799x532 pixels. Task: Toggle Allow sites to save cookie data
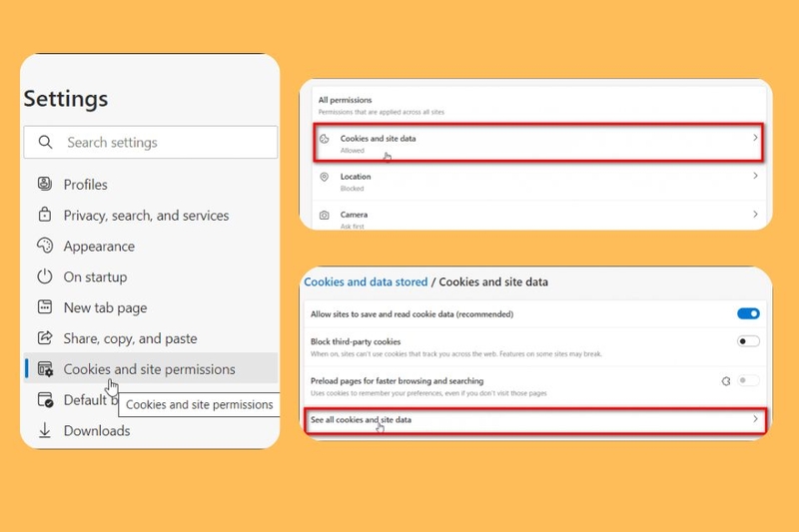point(748,313)
